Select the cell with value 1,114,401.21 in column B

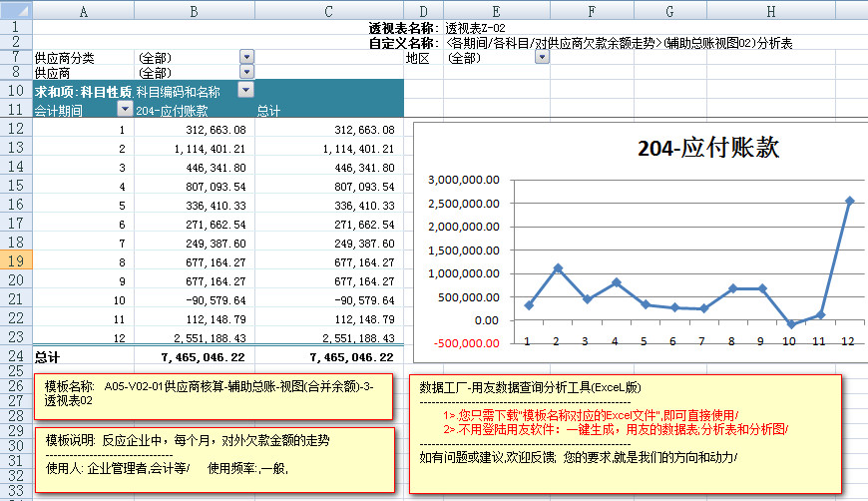click(x=195, y=149)
